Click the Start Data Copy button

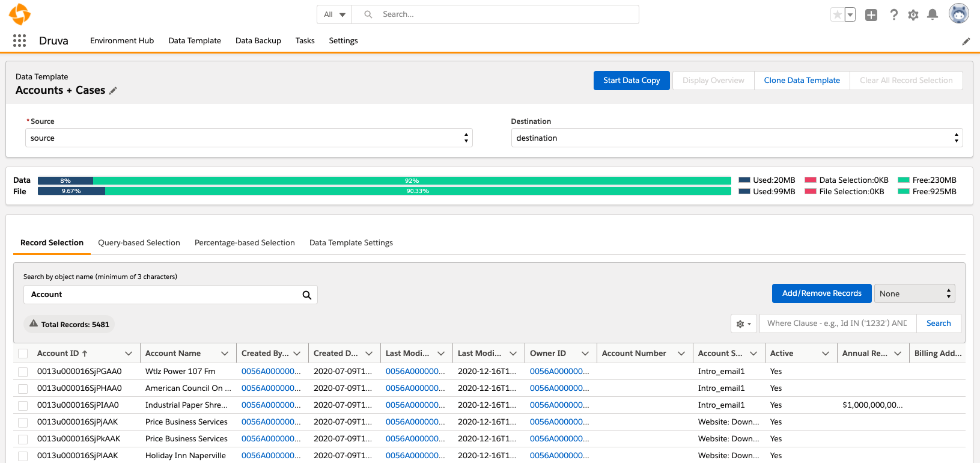pos(632,81)
